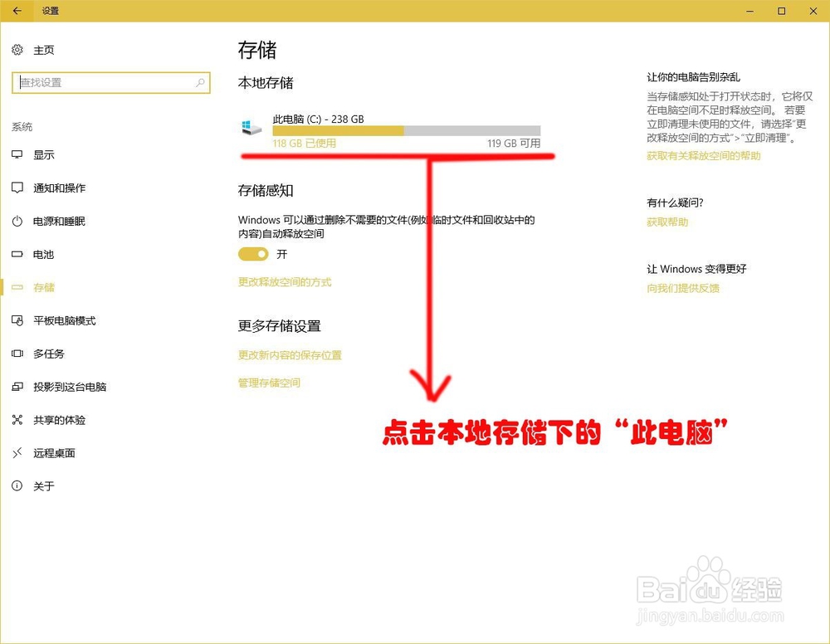
Task: Open the 主页 home gear icon
Action: (x=17, y=50)
